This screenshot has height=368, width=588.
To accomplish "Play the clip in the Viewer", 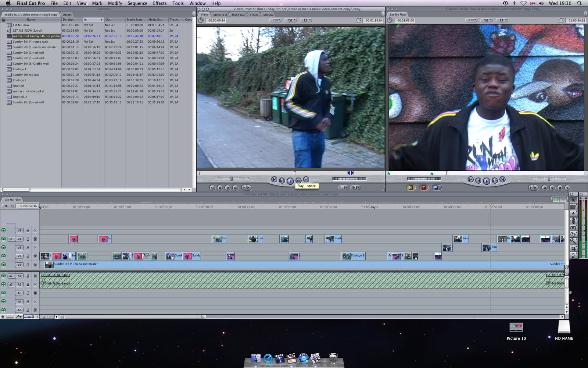I will click(x=290, y=181).
